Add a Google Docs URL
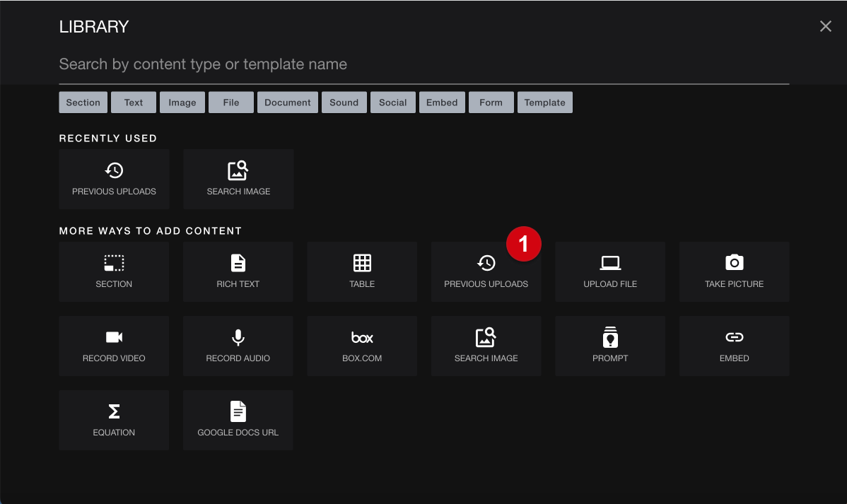The width and height of the screenshot is (847, 504). (x=238, y=421)
